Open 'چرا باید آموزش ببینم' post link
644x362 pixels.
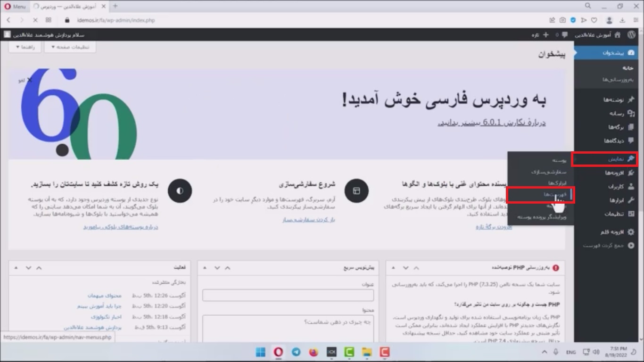99,306
